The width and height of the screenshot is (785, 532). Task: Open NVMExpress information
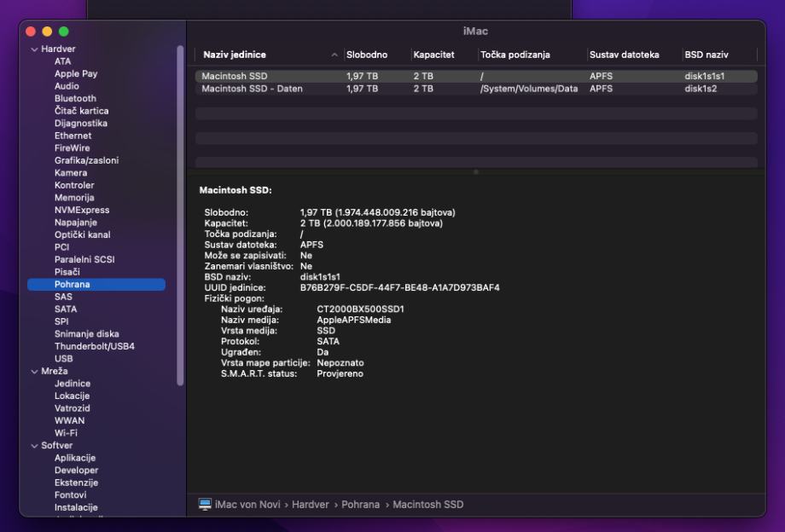coord(82,210)
